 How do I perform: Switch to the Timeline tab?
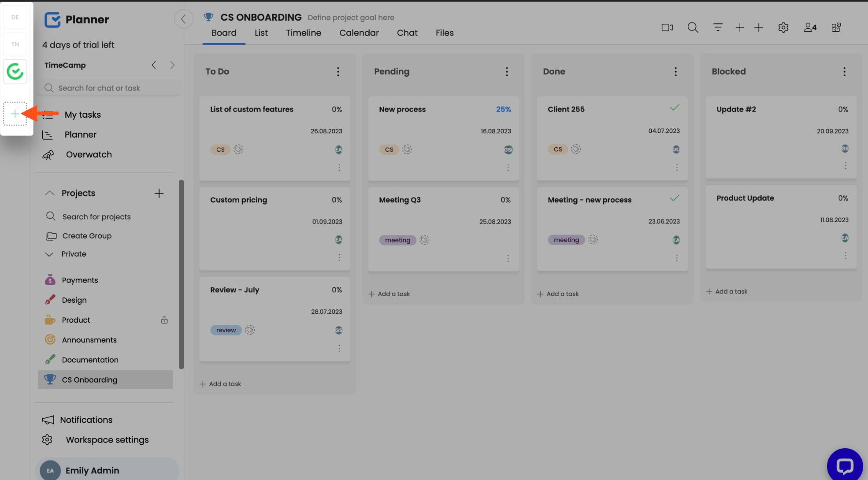(x=303, y=33)
